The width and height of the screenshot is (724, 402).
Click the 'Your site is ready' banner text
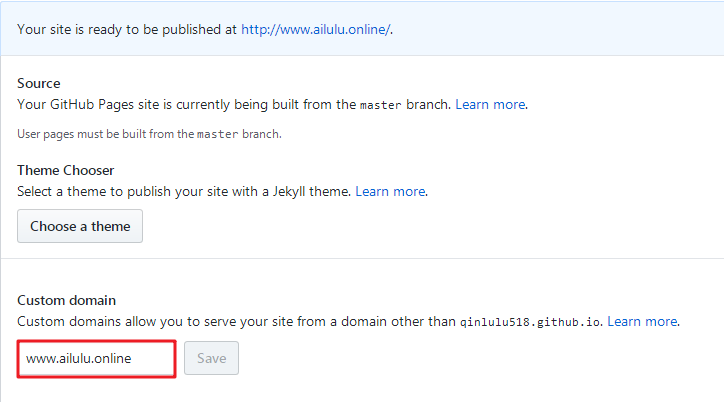(x=205, y=30)
